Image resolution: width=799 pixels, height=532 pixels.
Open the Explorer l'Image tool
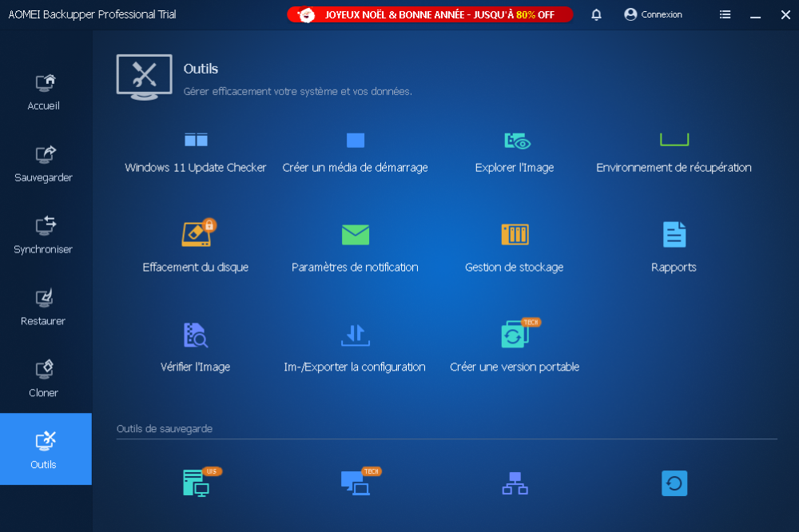(x=515, y=142)
